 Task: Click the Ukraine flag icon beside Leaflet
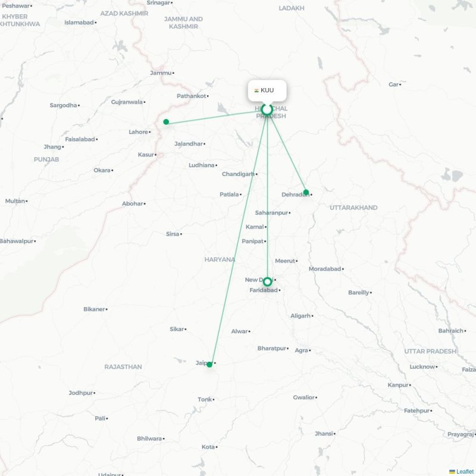click(452, 471)
